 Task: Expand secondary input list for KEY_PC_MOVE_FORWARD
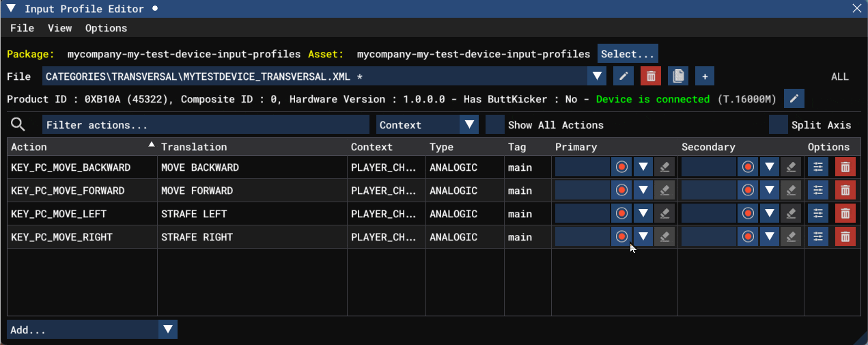click(x=770, y=191)
